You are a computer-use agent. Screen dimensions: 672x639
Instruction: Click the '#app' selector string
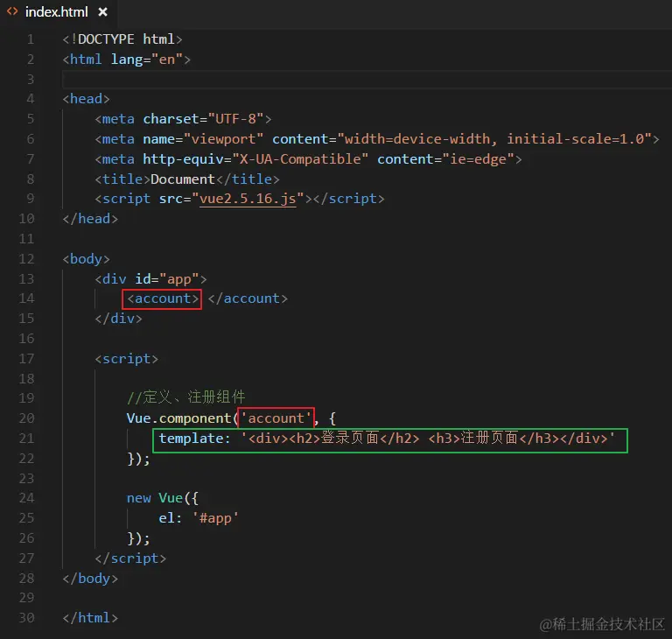(x=215, y=518)
